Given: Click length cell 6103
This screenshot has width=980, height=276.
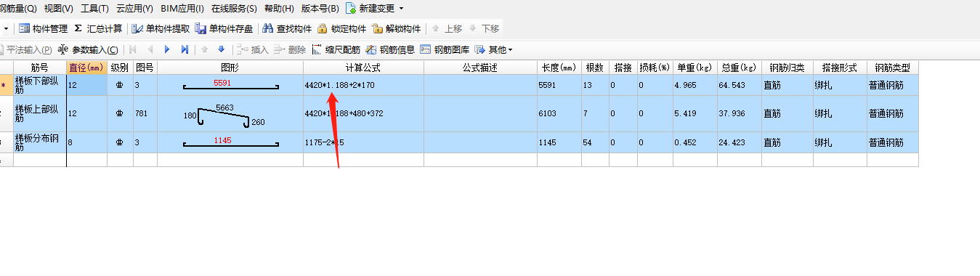Looking at the screenshot, I should tap(559, 114).
